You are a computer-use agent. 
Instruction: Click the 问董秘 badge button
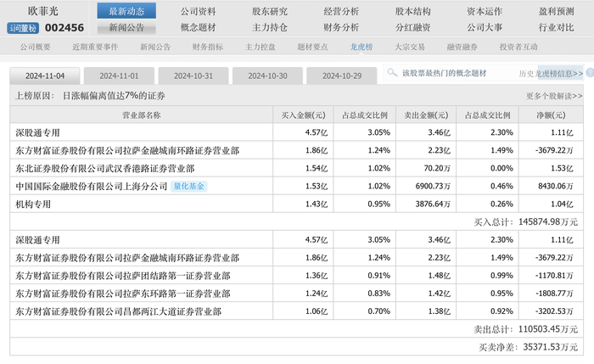23,28
